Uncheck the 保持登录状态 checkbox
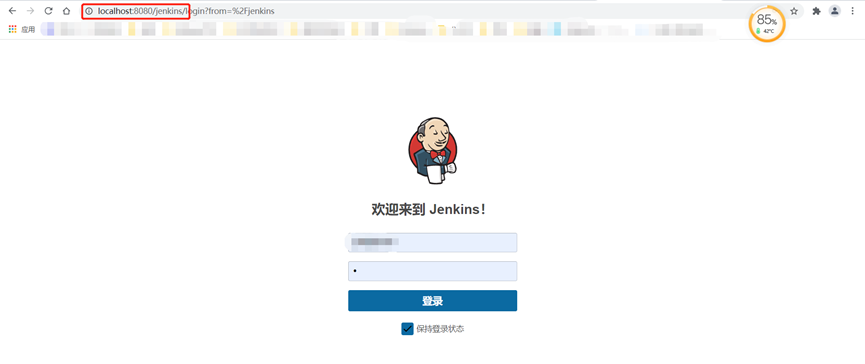 tap(407, 329)
